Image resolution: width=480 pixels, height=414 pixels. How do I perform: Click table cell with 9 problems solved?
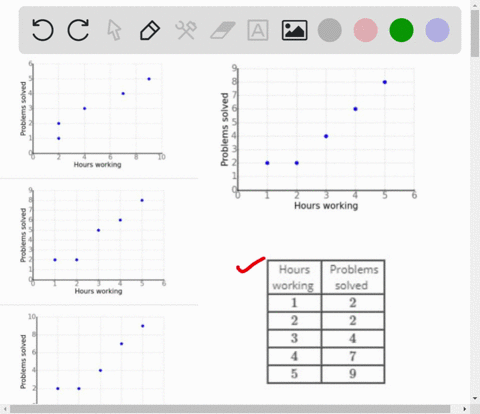[353, 374]
